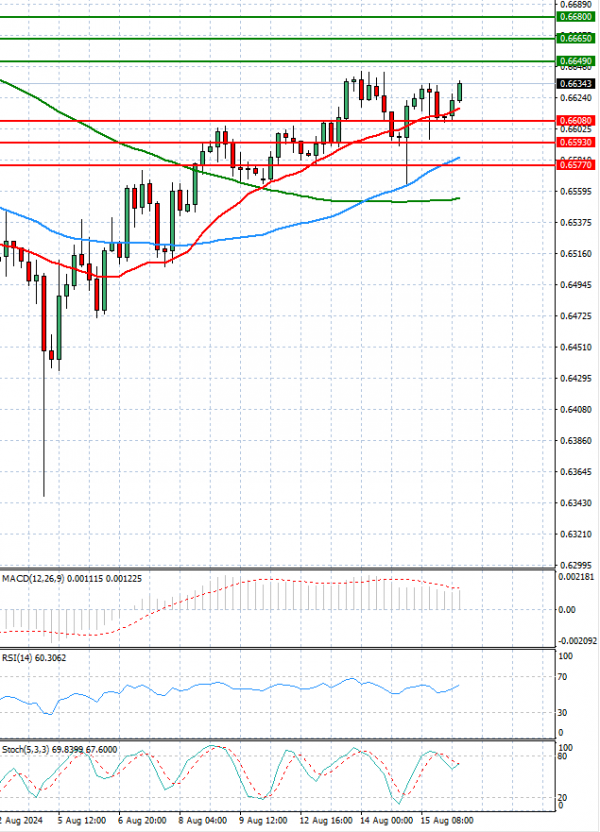Screen dimensions: 600x832
Task: Click the 0.65160 price axis value
Action: tap(576, 254)
